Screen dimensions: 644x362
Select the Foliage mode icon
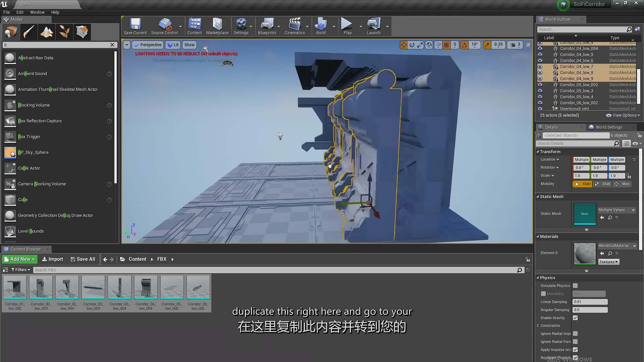(x=64, y=32)
